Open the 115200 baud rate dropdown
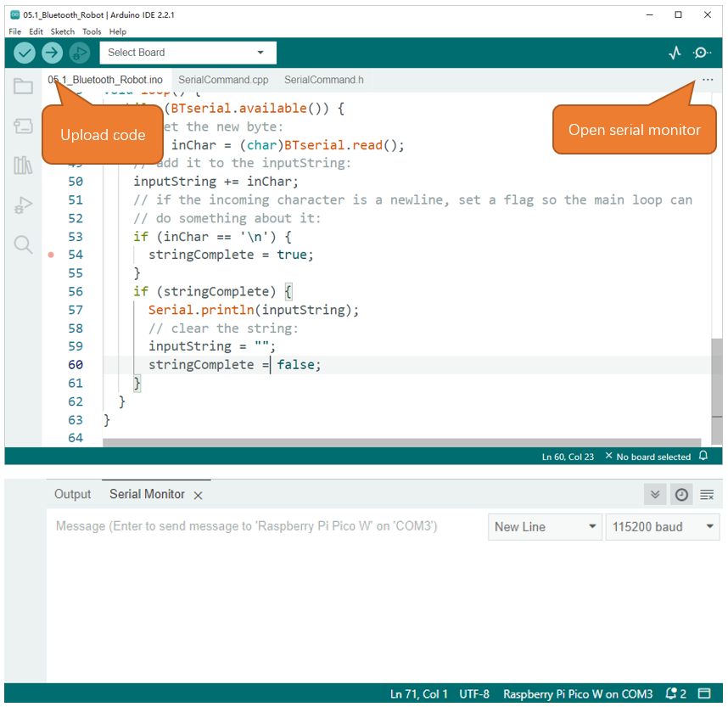Viewport: 728px width, 707px height. click(x=663, y=527)
